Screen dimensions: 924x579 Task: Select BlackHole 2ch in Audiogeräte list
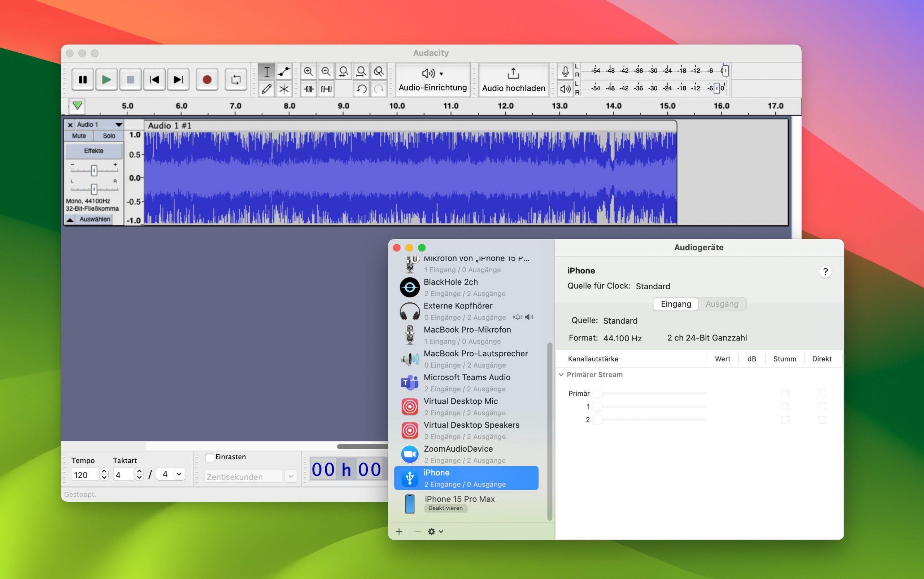(x=466, y=288)
